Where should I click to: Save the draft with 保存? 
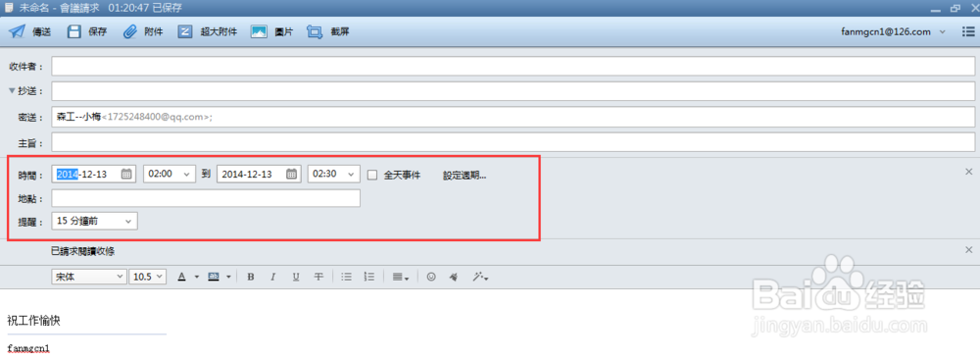[87, 32]
